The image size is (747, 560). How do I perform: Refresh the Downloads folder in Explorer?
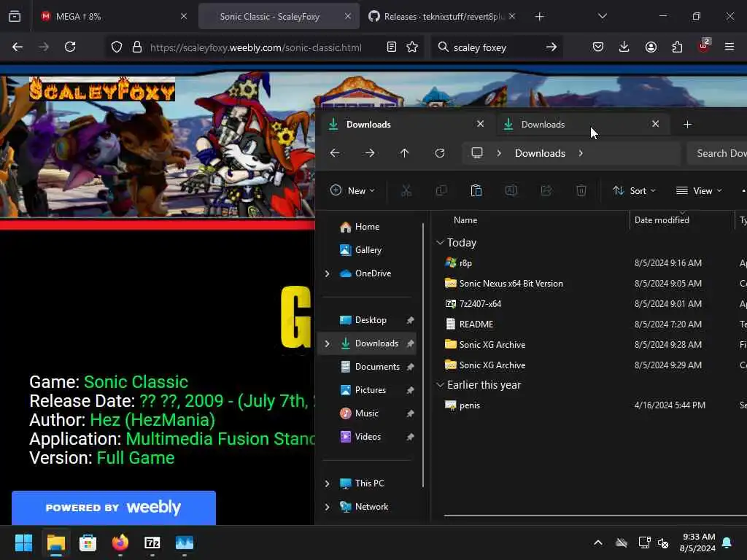tap(440, 153)
